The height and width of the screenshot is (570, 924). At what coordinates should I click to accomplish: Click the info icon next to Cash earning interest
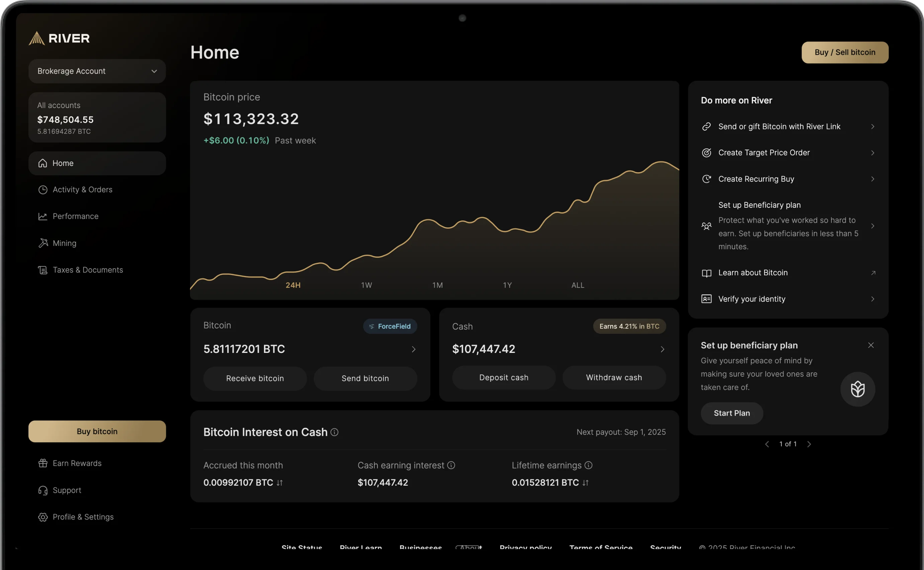point(451,465)
